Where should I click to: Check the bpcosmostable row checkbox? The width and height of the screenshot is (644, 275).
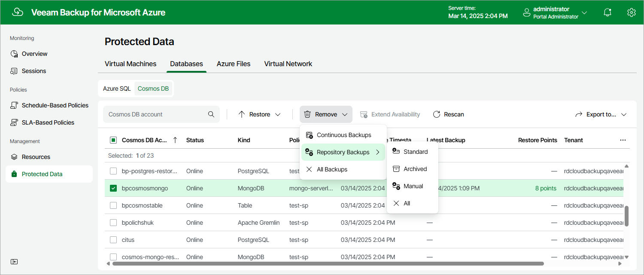(113, 205)
